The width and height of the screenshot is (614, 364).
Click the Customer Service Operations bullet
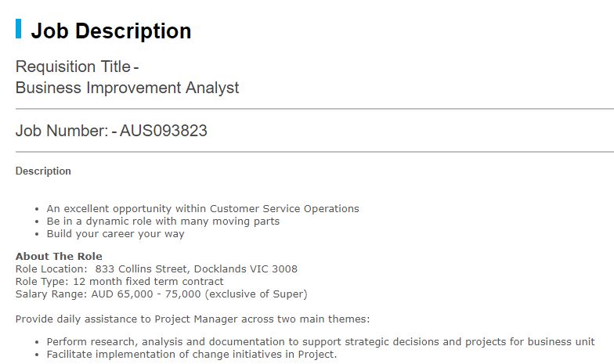click(203, 208)
